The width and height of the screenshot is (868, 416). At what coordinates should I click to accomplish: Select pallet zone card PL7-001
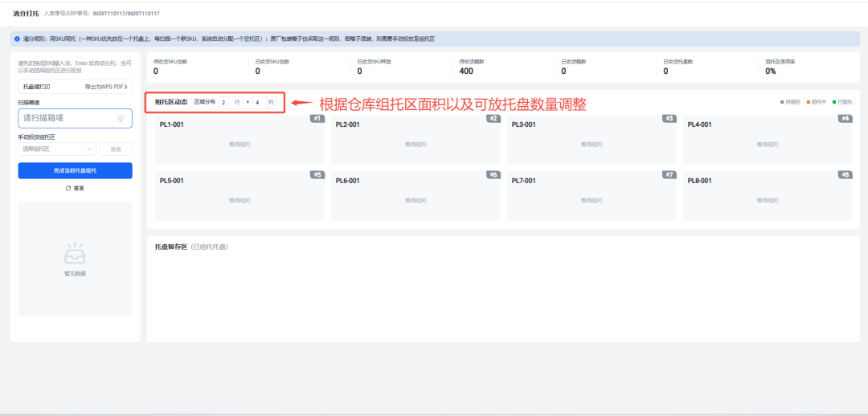(592, 197)
